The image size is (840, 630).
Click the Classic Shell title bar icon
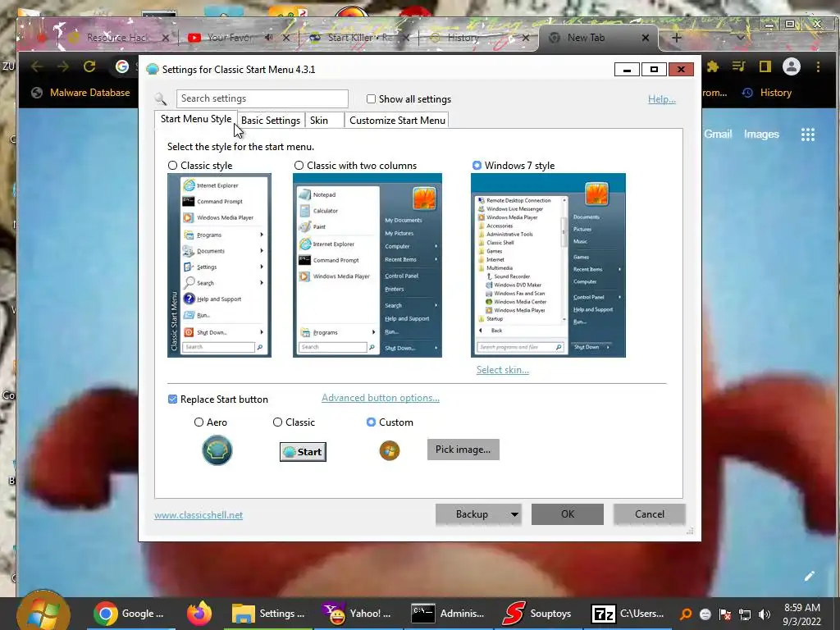(152, 69)
